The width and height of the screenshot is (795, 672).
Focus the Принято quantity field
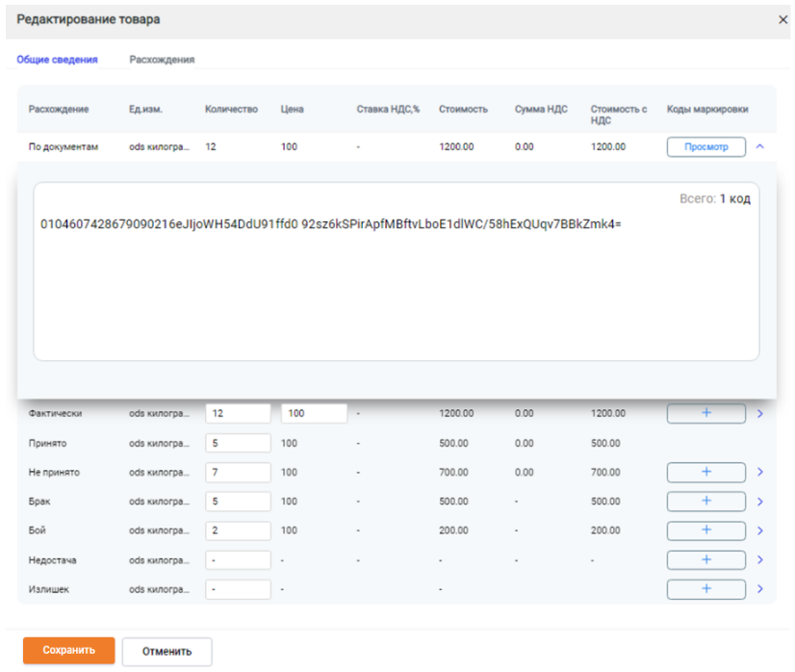click(x=238, y=443)
